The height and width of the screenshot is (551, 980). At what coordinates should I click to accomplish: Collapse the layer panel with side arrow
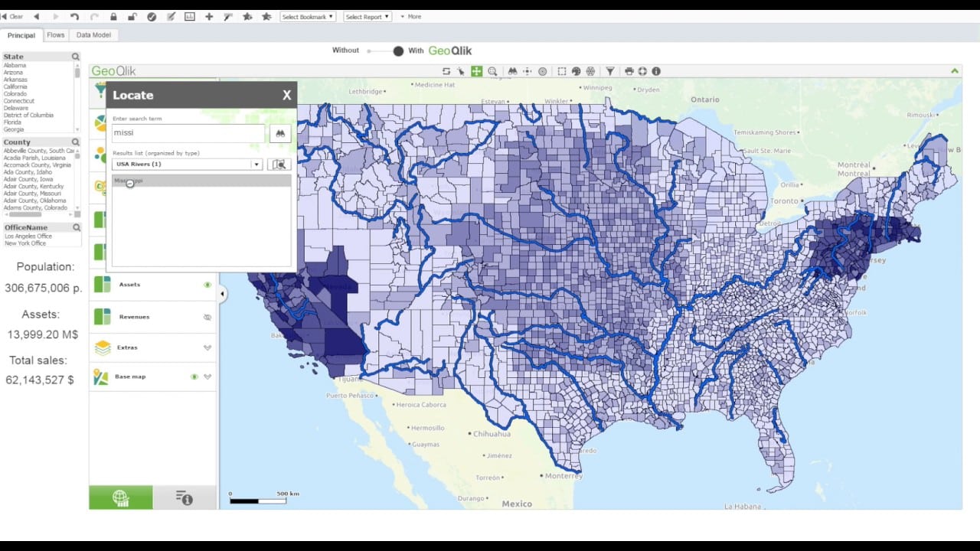point(222,294)
